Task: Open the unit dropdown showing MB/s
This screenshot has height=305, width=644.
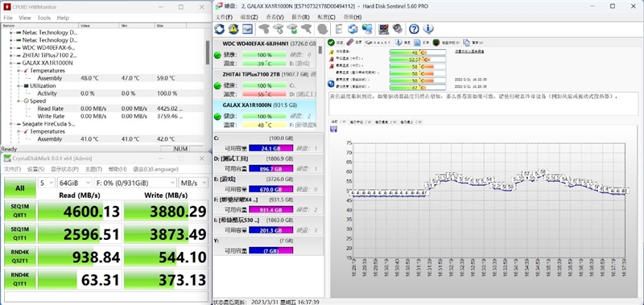Action: tap(193, 183)
